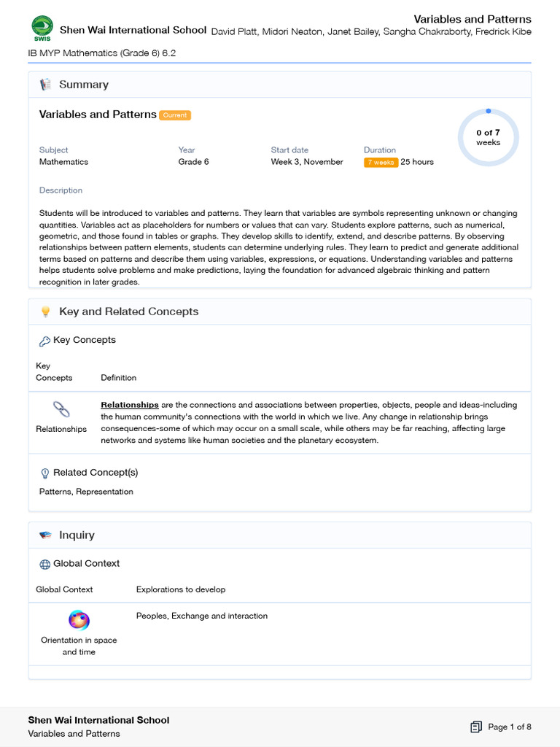Click the orange Current status badge

[175, 115]
